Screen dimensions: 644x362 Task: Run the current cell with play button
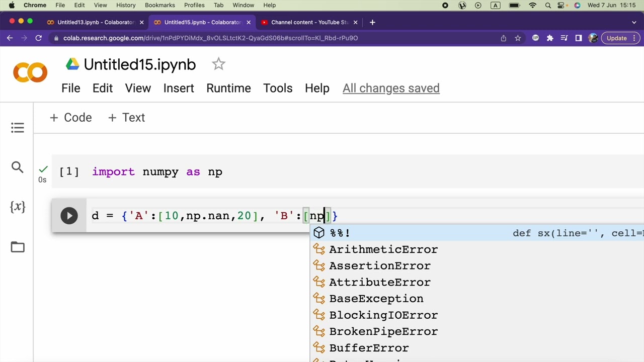[x=69, y=216]
